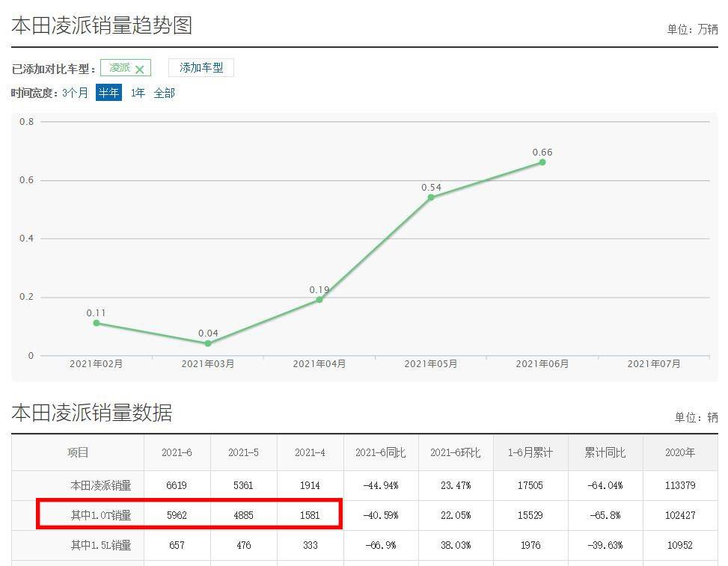Click the 其中1.5L销量 row label

pos(101,545)
